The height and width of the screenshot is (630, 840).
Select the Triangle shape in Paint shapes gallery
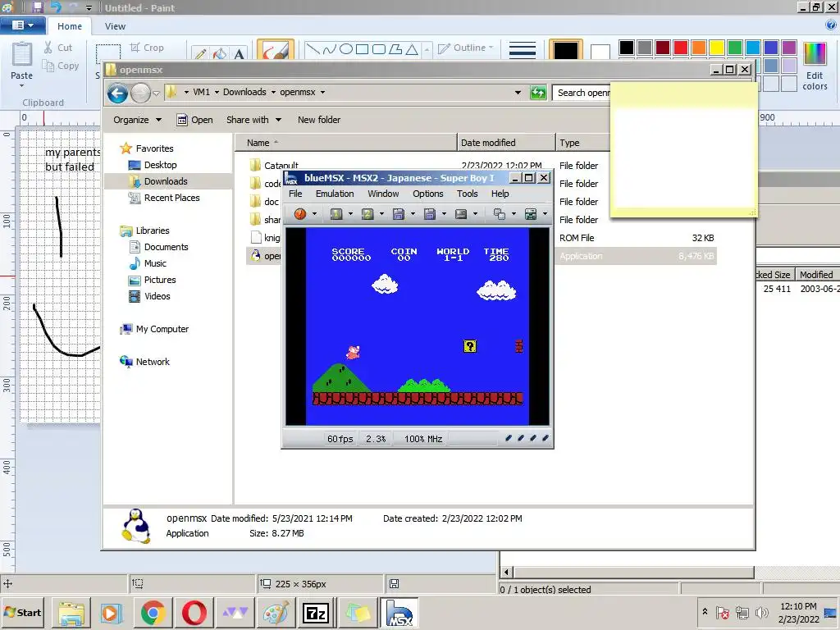(x=412, y=50)
